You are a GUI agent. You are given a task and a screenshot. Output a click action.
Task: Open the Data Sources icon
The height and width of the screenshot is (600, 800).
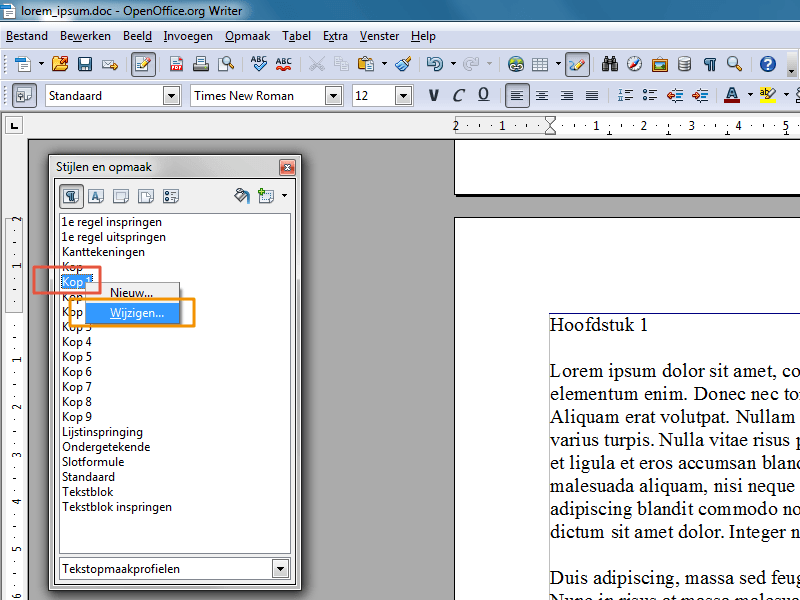click(684, 64)
